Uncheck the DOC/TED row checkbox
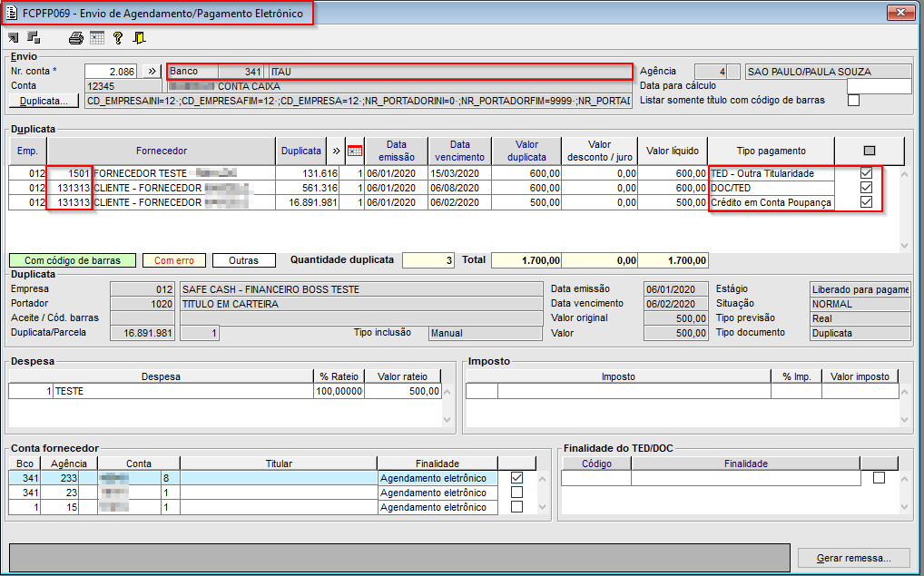This screenshot has height=576, width=924. (866, 187)
